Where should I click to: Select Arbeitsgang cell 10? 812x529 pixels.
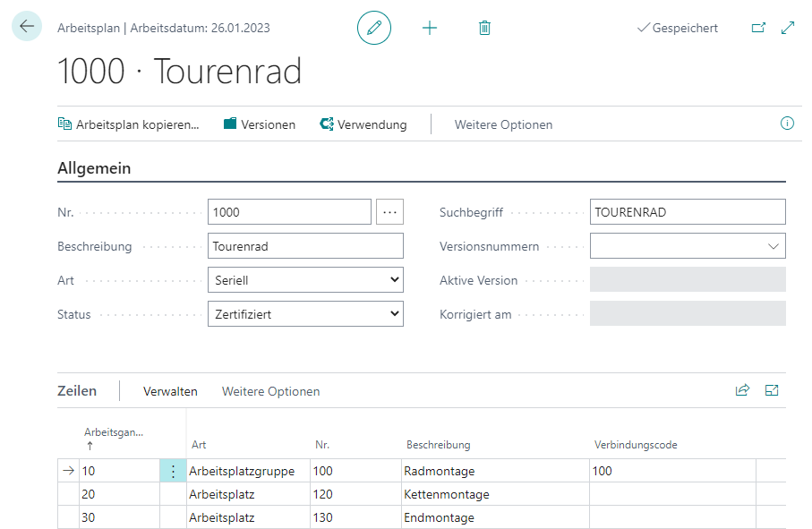point(120,471)
